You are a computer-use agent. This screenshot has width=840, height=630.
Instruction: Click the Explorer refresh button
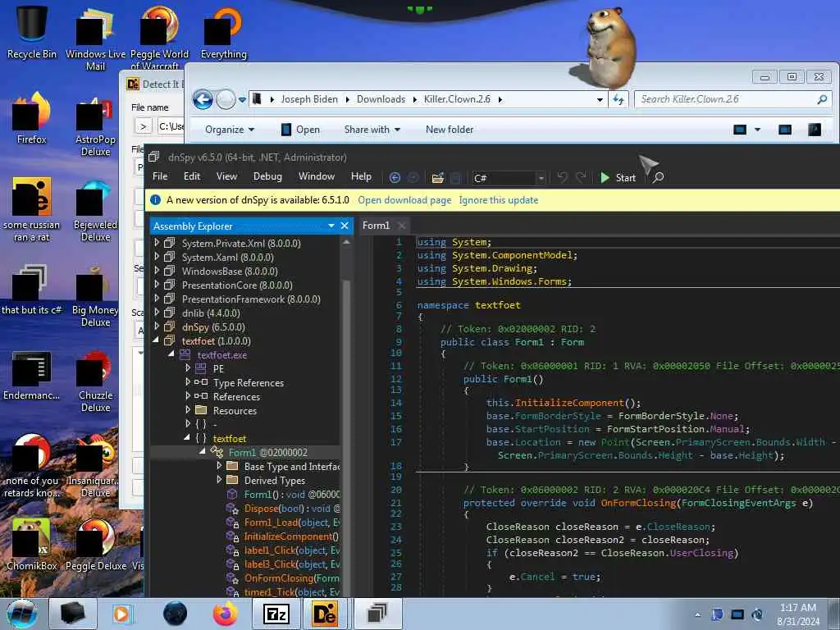coord(619,99)
